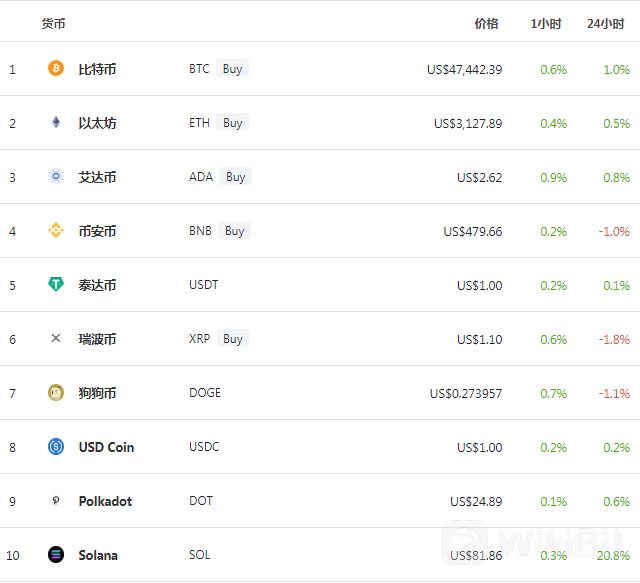640x583 pixels.
Task: Click the Dogecoin coin icon
Action: 56,393
